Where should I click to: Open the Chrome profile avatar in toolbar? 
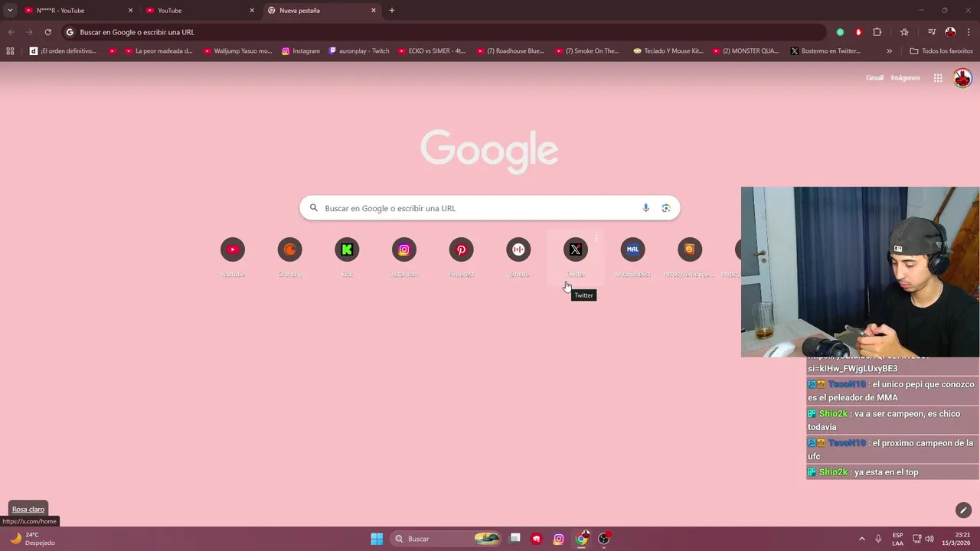click(950, 32)
